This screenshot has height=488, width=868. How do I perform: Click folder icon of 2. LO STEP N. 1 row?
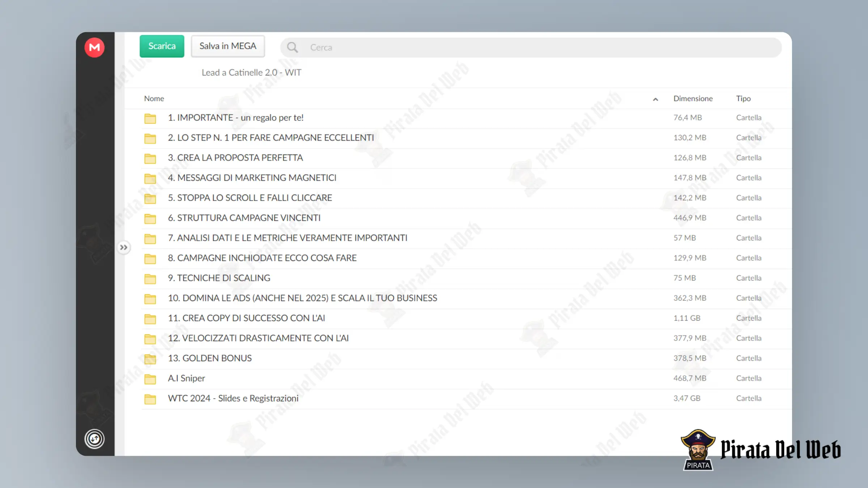(150, 138)
